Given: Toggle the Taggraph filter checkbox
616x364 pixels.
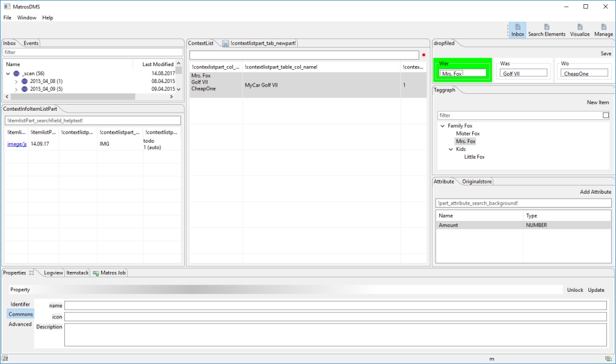Looking at the screenshot, I should pyautogui.click(x=607, y=115).
